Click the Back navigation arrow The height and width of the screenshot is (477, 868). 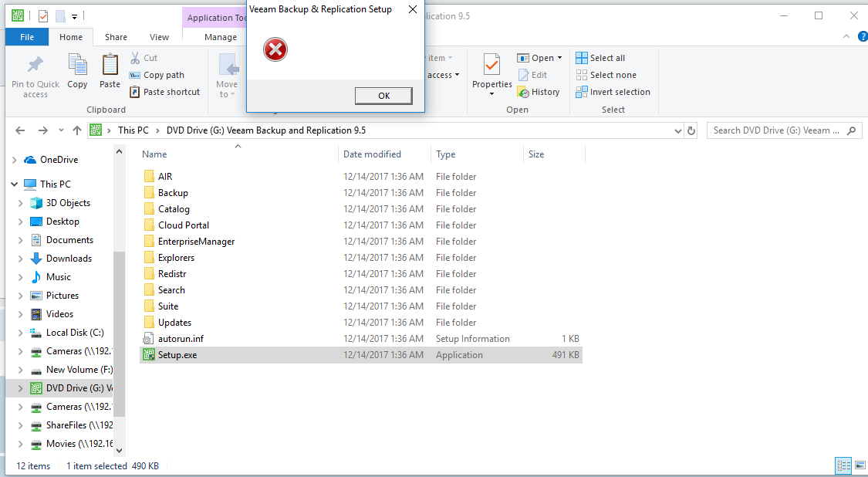[x=21, y=130]
